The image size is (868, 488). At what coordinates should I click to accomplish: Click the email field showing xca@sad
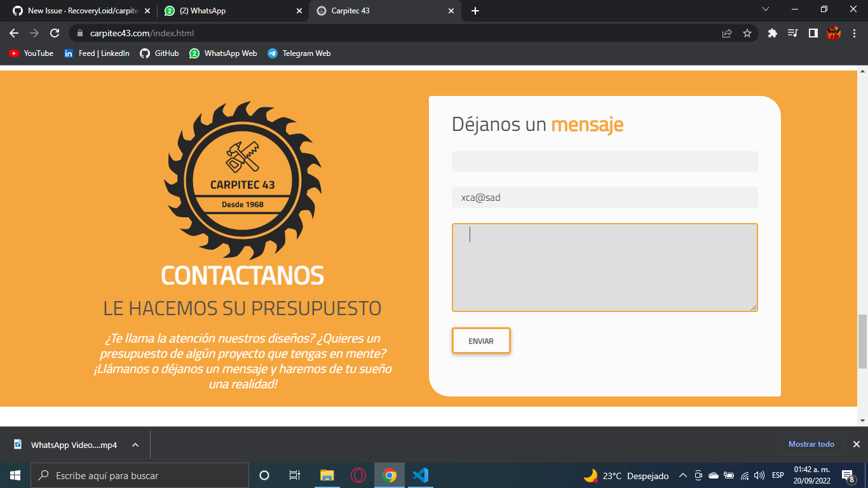pyautogui.click(x=604, y=197)
